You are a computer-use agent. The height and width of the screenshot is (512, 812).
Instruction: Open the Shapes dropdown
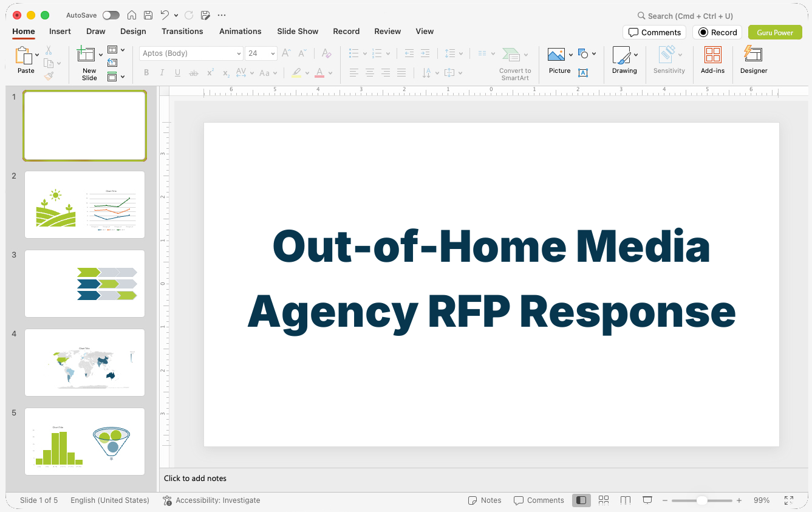pos(587,54)
